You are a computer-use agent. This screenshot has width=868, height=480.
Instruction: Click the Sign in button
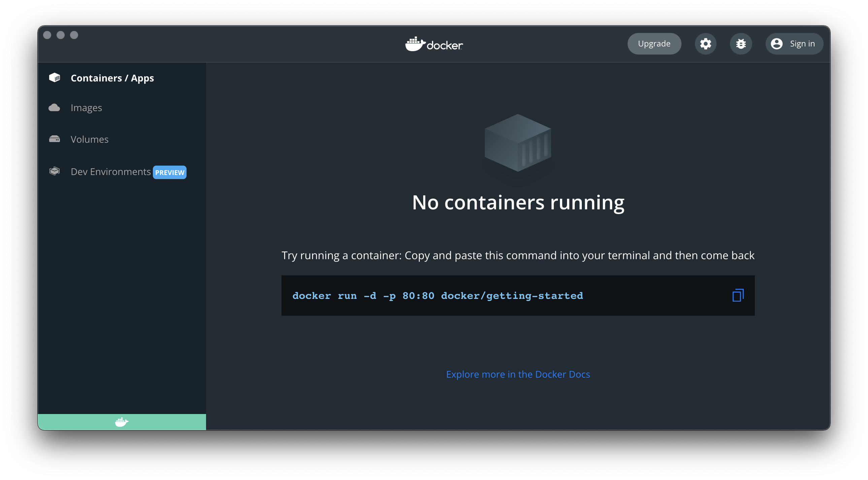[x=794, y=44]
